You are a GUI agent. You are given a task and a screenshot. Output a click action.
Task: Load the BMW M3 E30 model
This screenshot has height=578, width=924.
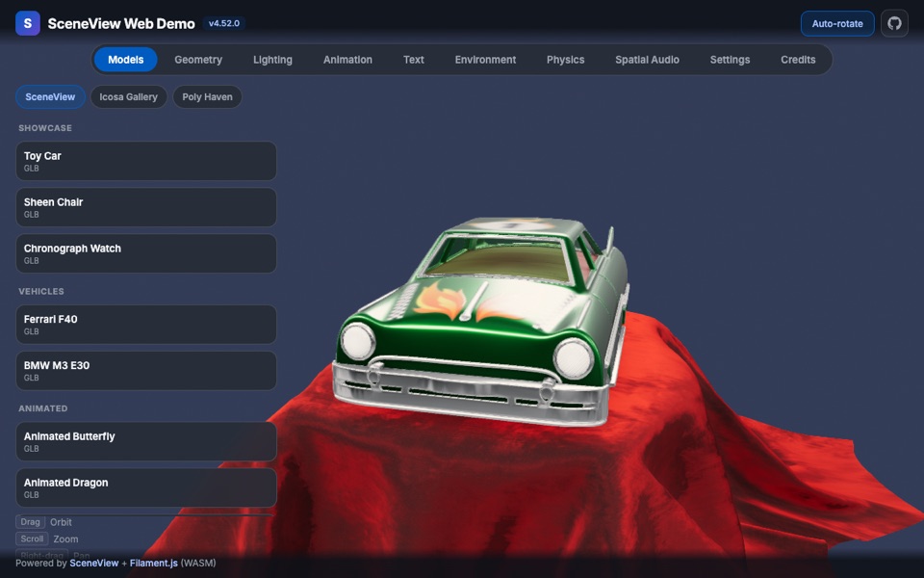[146, 370]
